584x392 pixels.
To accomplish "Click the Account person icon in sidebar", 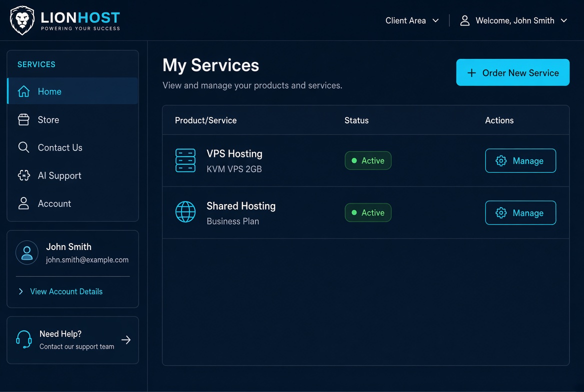I will click(x=23, y=203).
